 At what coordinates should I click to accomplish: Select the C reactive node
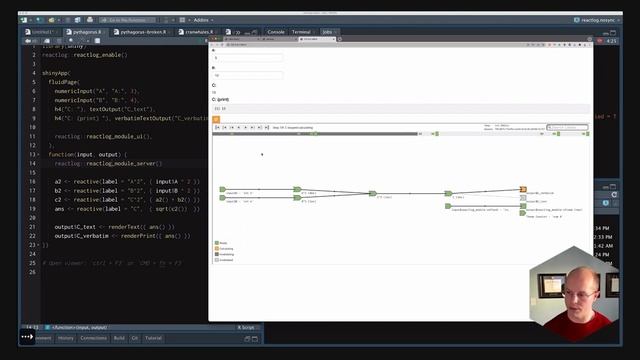[x=448, y=193]
